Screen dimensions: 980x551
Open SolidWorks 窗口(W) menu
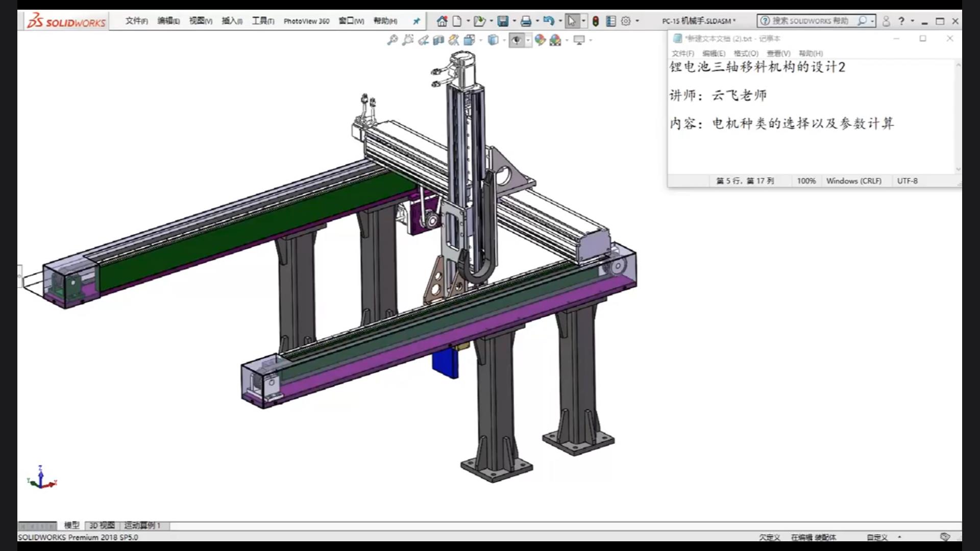[351, 21]
